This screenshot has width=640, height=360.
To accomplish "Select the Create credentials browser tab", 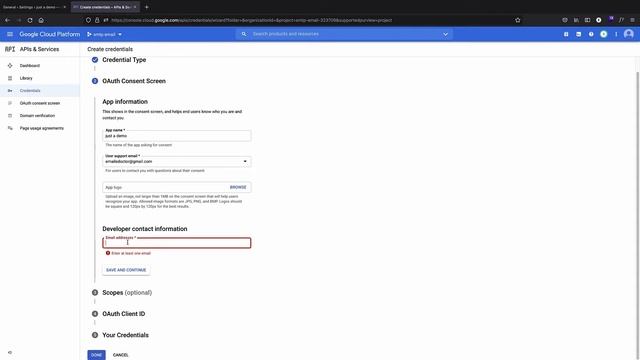I will click(x=105, y=7).
